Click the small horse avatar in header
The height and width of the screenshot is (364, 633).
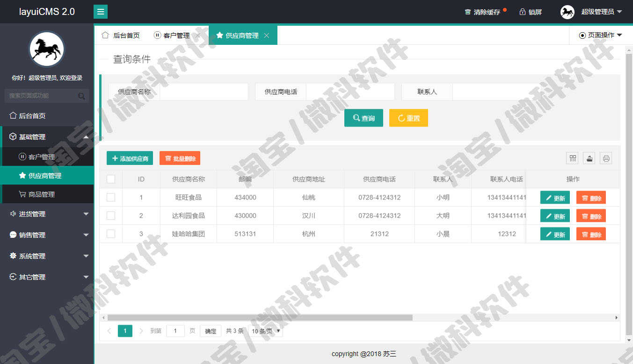click(568, 12)
